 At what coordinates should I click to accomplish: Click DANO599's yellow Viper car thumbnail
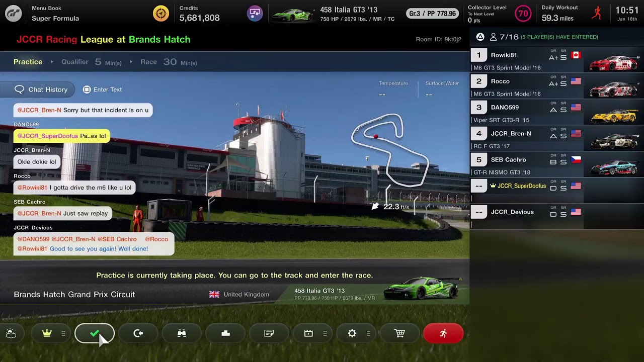614,115
